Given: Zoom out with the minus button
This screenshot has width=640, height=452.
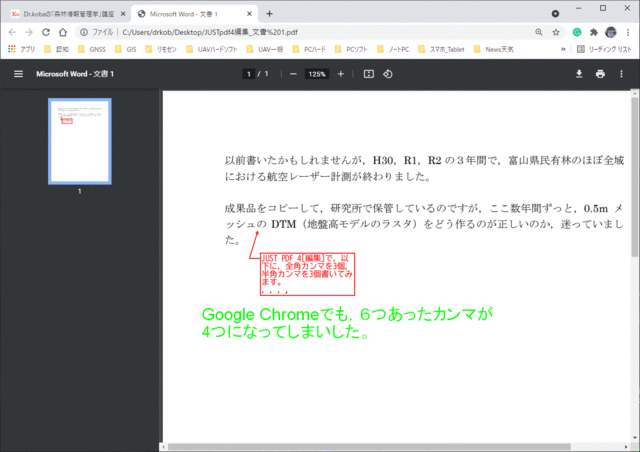Looking at the screenshot, I should point(293,74).
